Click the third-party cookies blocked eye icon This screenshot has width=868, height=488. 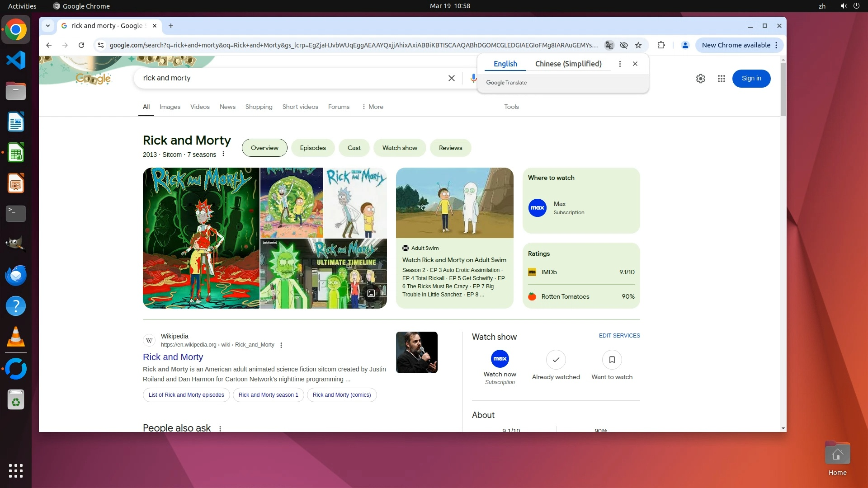pyautogui.click(x=624, y=45)
